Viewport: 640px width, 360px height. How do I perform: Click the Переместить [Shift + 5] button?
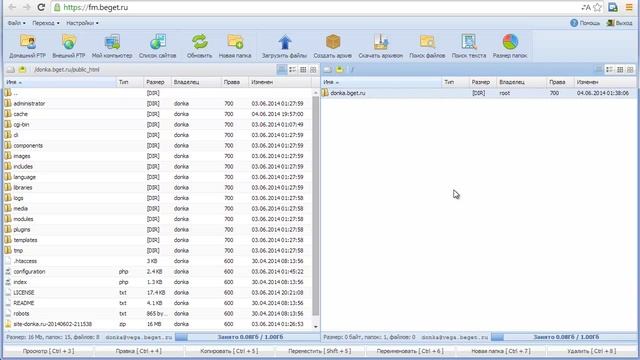pos(320,351)
